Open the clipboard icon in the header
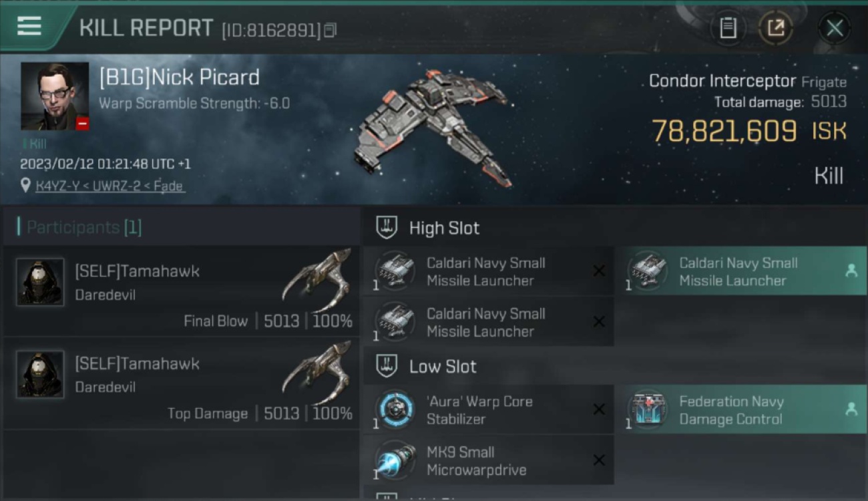 (x=728, y=28)
